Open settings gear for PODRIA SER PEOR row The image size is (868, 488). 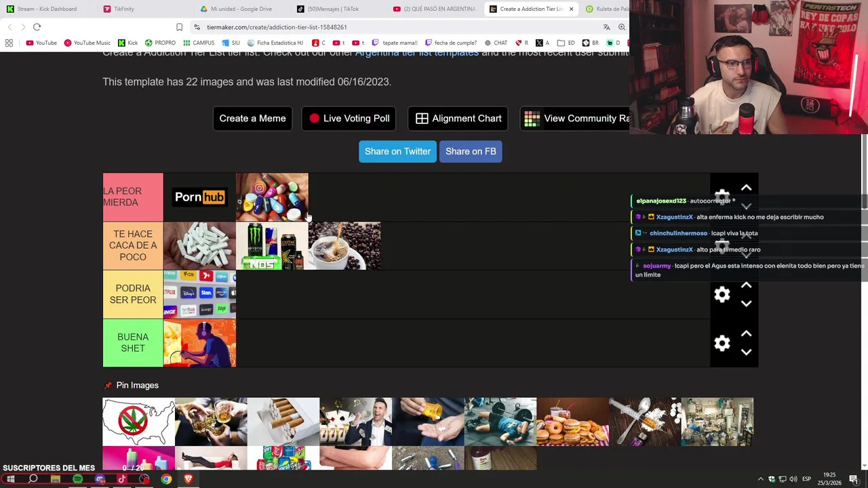tap(722, 294)
